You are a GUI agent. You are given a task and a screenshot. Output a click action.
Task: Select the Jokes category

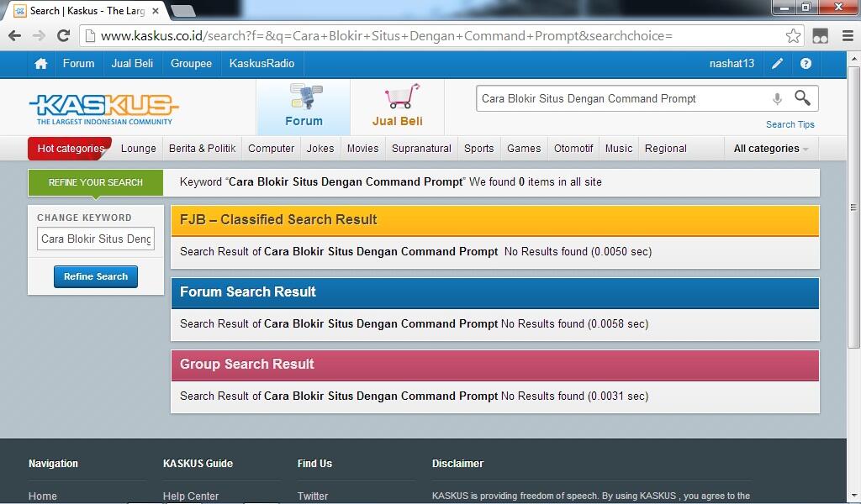(x=320, y=149)
